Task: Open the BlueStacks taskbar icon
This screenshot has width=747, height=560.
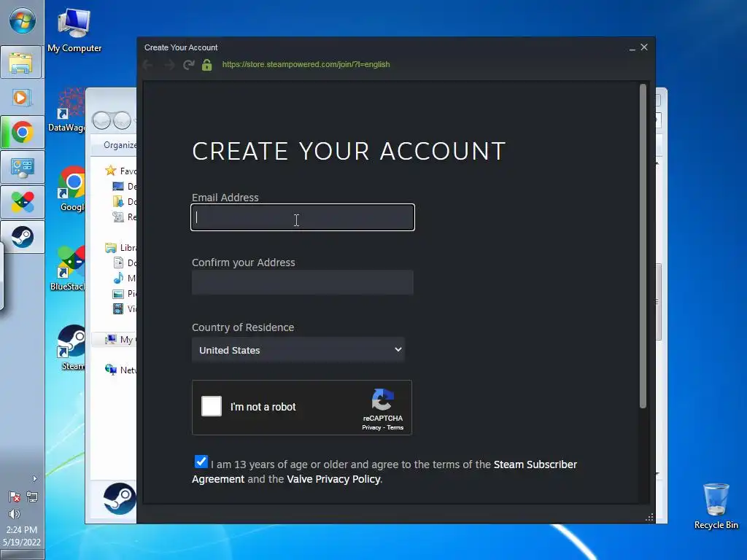Action: pos(22,203)
